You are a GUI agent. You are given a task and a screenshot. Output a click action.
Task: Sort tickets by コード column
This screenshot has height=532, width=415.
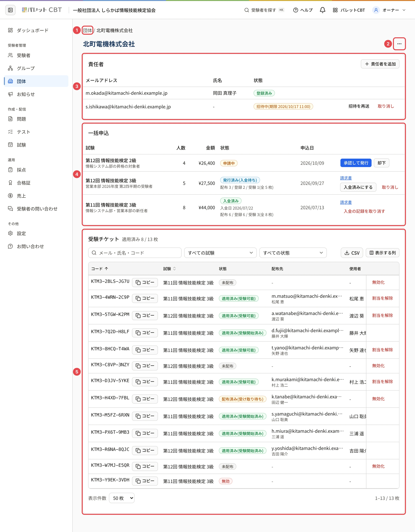pos(100,269)
